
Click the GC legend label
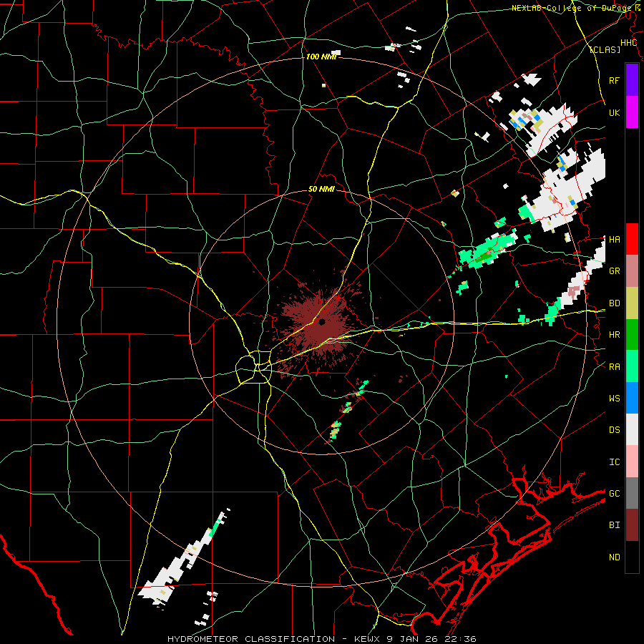614,494
